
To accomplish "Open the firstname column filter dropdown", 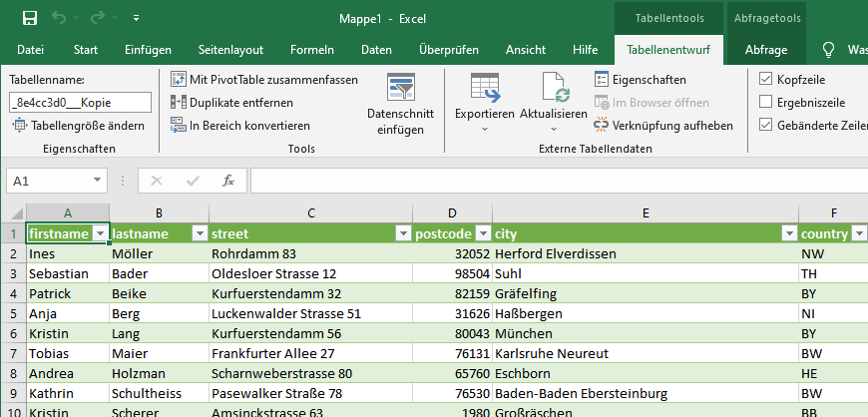I will tap(99, 233).
